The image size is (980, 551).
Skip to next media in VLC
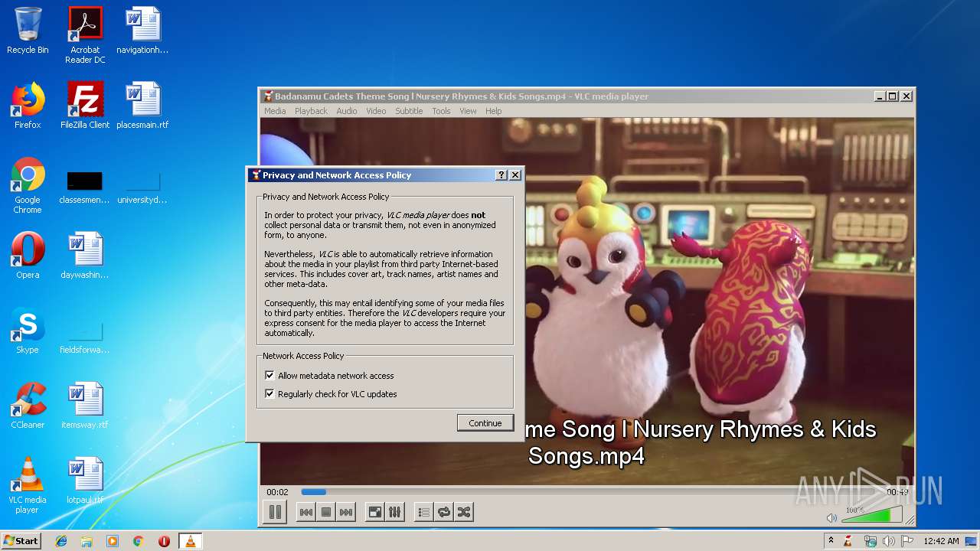tap(346, 512)
